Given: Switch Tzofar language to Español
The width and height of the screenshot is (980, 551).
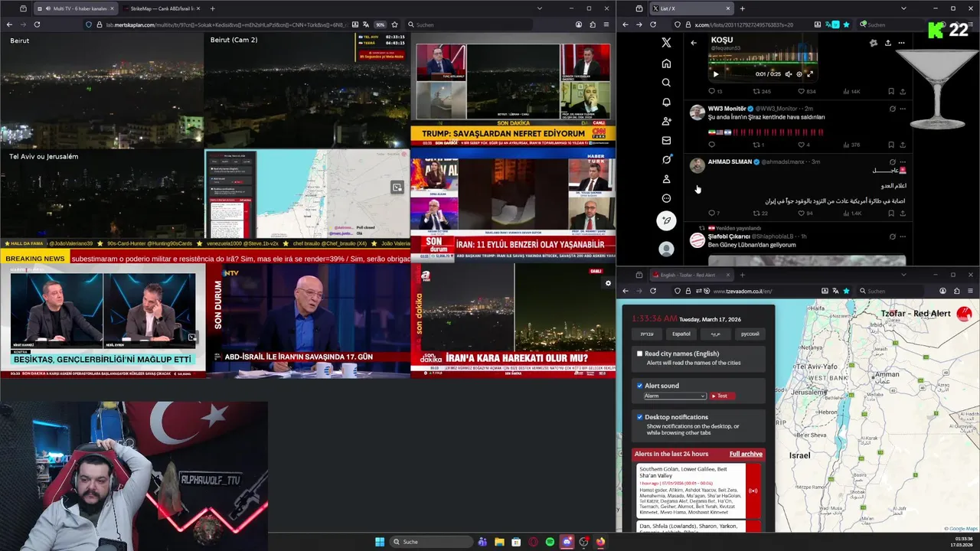Looking at the screenshot, I should pos(681,334).
